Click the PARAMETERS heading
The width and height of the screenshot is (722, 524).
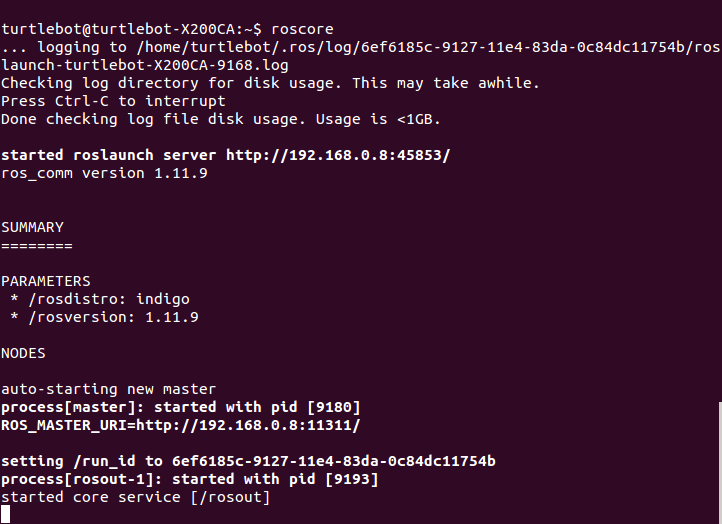click(45, 281)
